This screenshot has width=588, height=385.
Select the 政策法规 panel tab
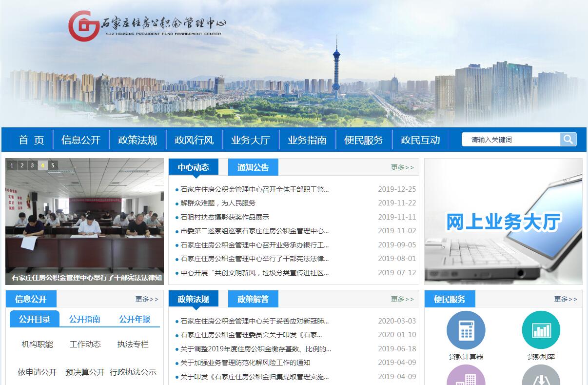tap(194, 299)
